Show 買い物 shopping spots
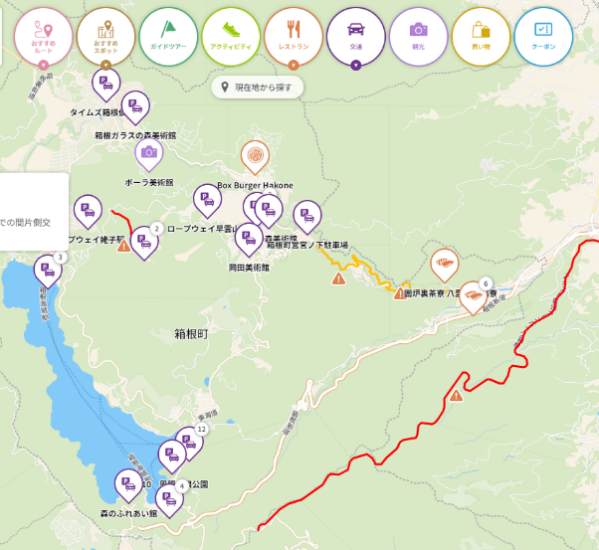This screenshot has width=599, height=550. [481, 37]
